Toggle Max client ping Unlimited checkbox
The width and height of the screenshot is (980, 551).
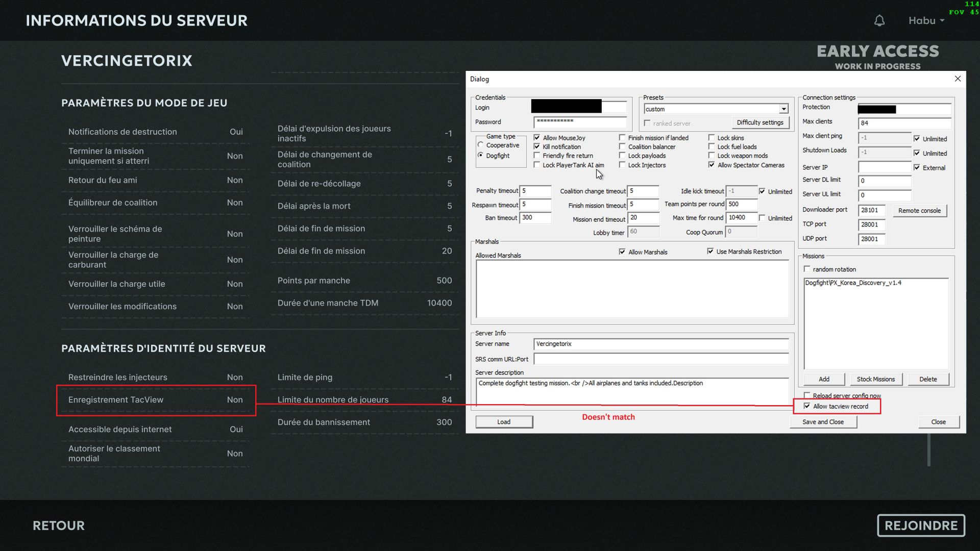[917, 139]
